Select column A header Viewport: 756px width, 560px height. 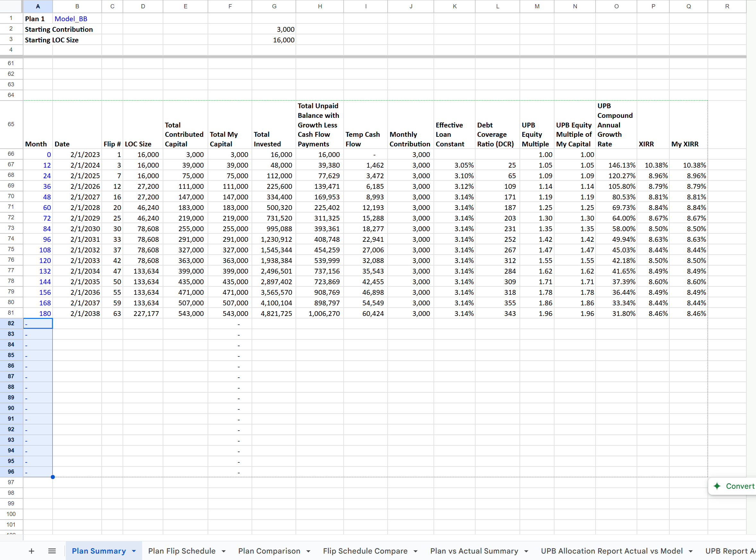click(38, 6)
